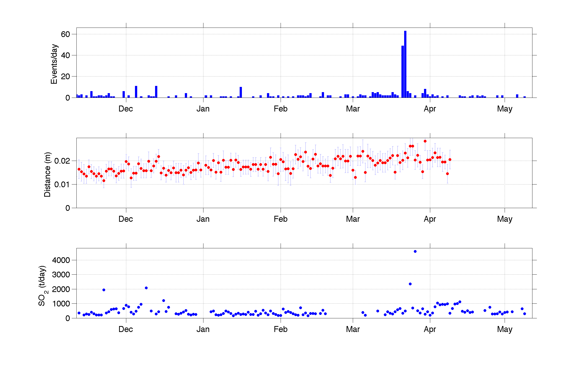Screen dimensions: 588x368
Task: Click 'Apr' label under the Distance plot
Action: tap(430, 219)
